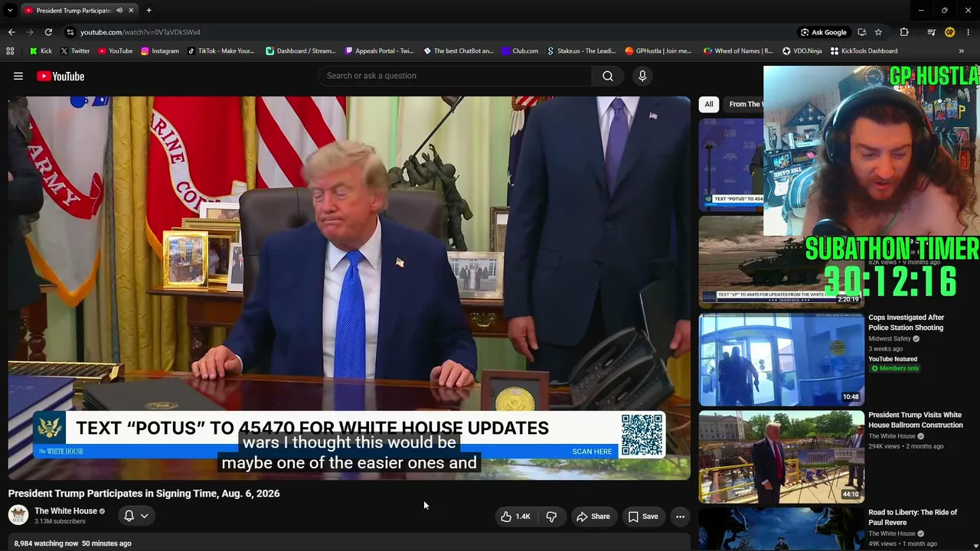
Task: Mute the tab using speaker icon
Action: pyautogui.click(x=119, y=11)
